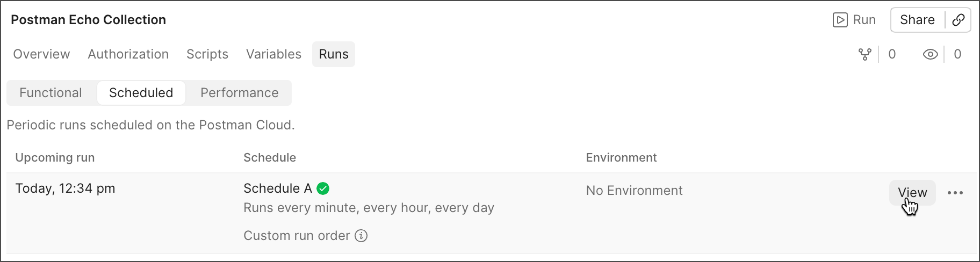View the Schedule A run details
This screenshot has height=262, width=980.
[x=912, y=193]
